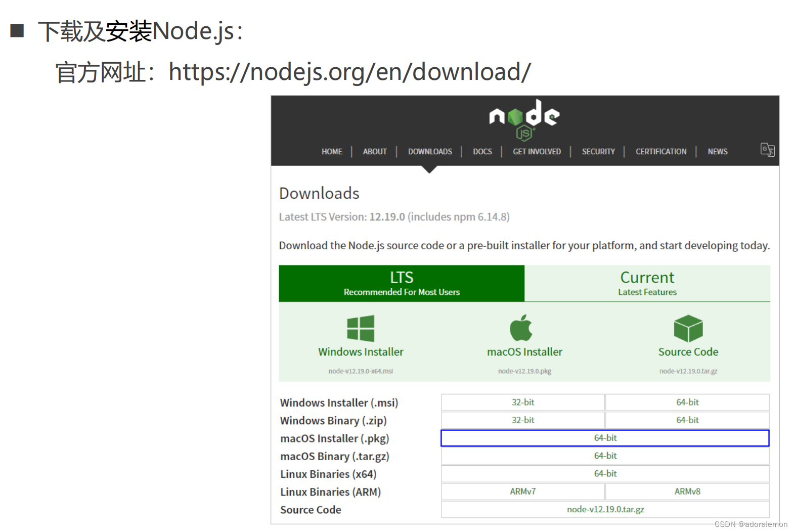Download Linux Binaries ARMv7
The image size is (795, 532).
[x=523, y=492]
